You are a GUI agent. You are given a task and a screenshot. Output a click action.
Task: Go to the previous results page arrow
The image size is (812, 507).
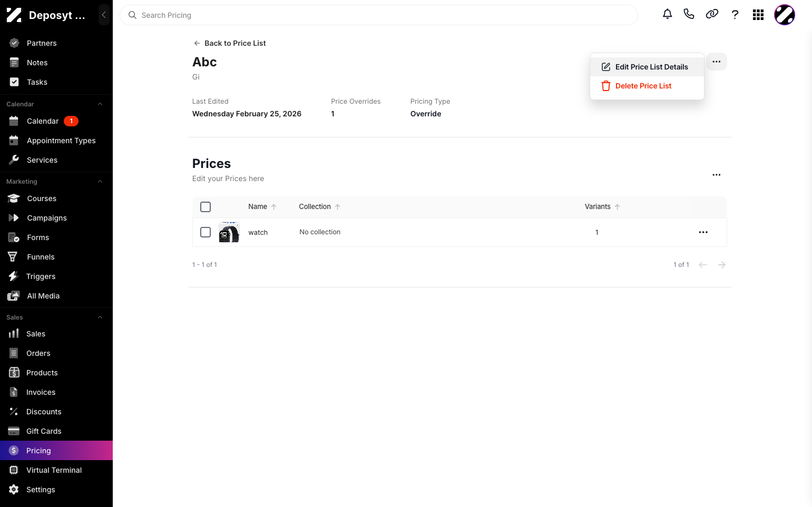tap(703, 265)
